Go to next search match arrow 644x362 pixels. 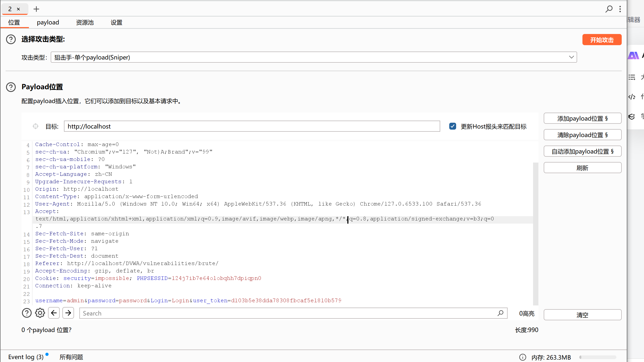[68, 313]
